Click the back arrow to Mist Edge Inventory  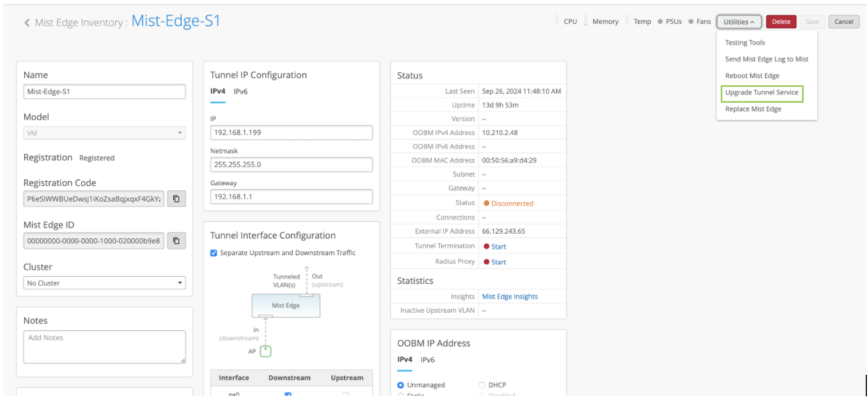click(x=27, y=23)
